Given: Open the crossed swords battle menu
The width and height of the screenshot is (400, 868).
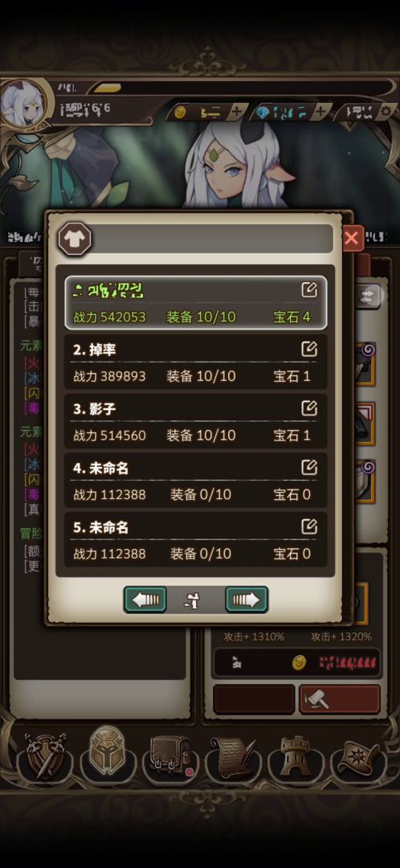Looking at the screenshot, I should pos(44,755).
